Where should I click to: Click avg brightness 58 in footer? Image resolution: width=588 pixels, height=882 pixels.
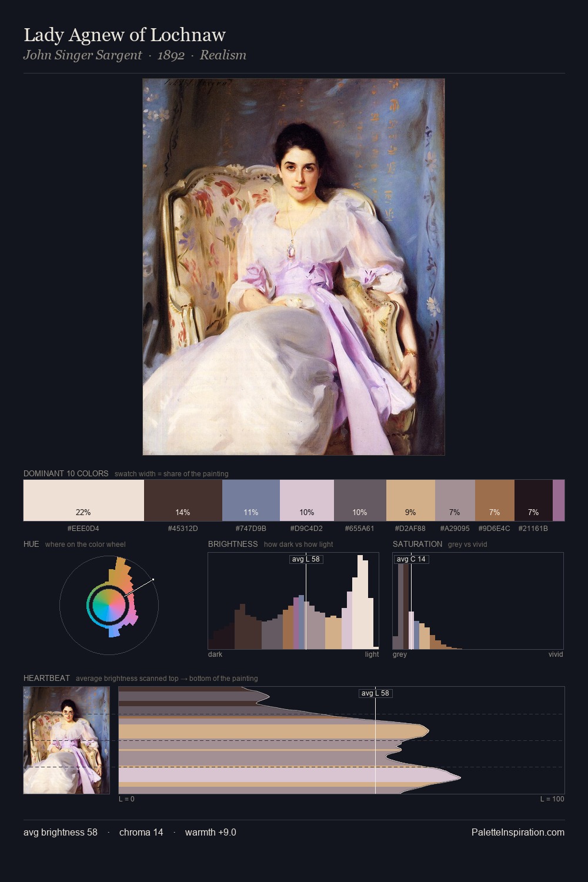click(61, 832)
